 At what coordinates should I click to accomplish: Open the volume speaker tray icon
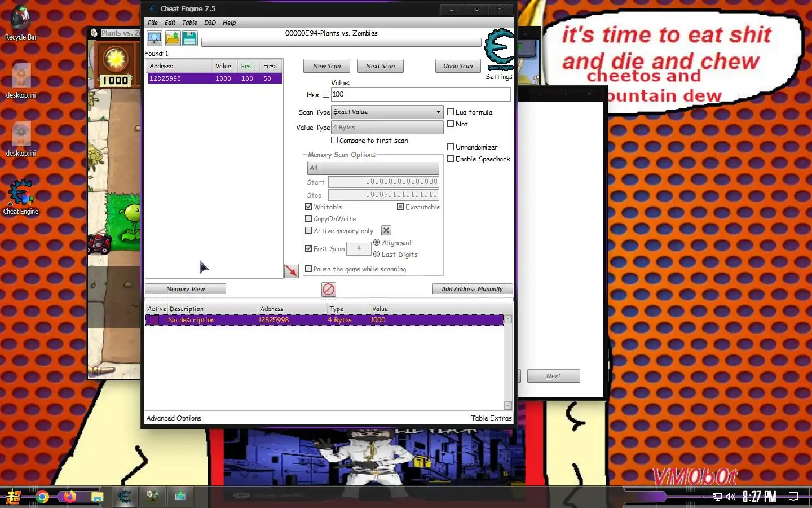click(731, 497)
